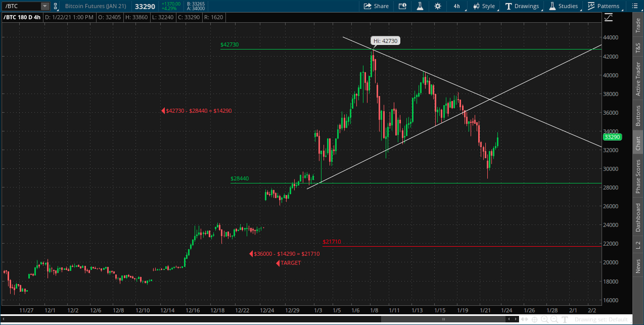Open chart settings gear icon
This screenshot has height=325, width=644.
point(438,6)
